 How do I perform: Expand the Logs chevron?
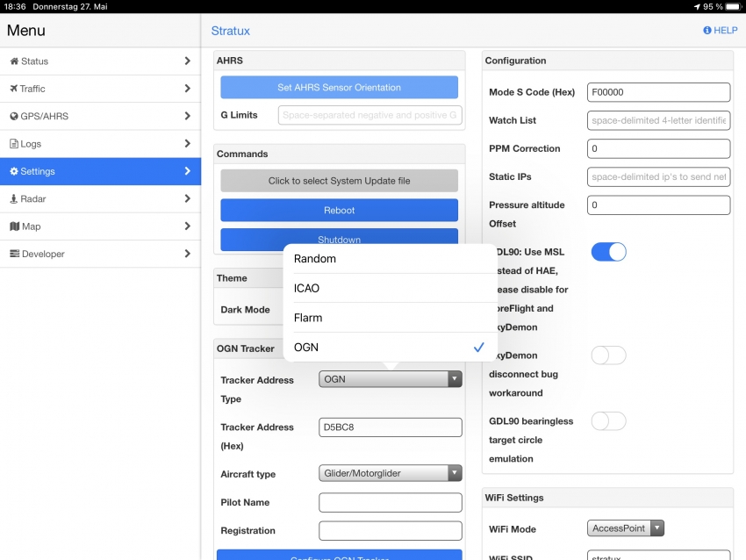tap(188, 144)
